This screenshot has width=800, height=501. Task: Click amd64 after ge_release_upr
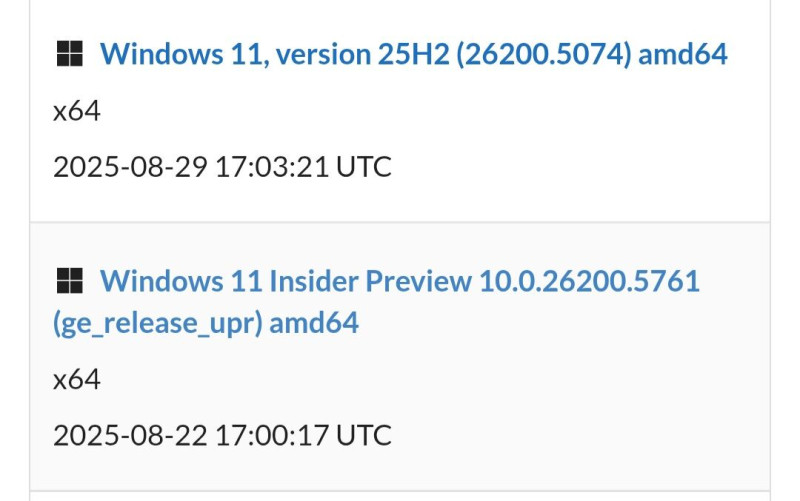coord(314,323)
